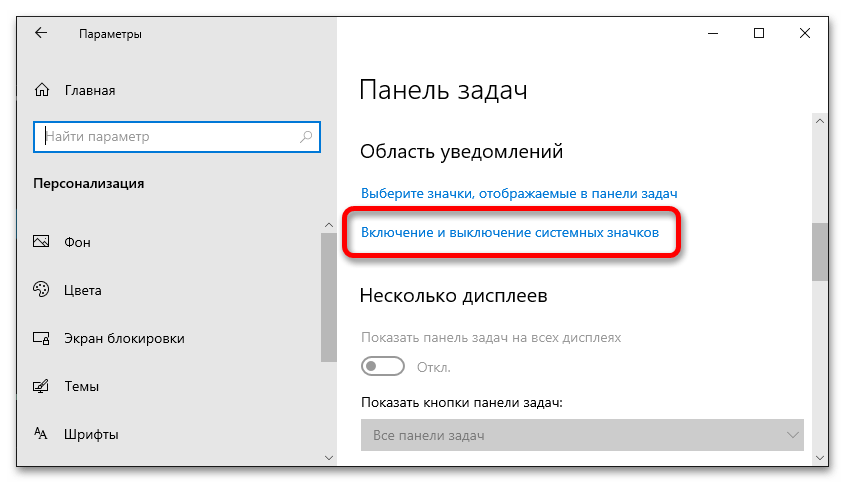Select the Шрифты font icon

click(x=41, y=433)
